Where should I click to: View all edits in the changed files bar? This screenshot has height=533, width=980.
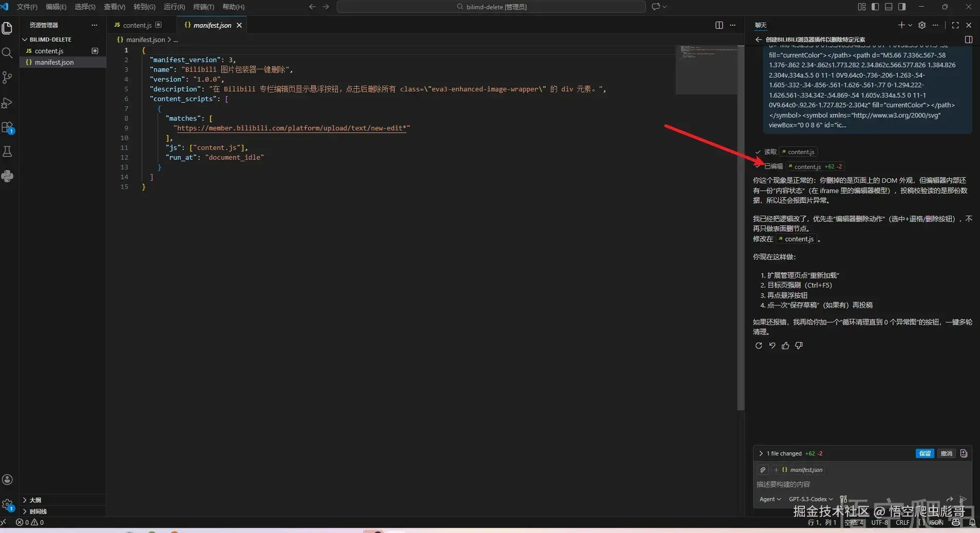tap(964, 453)
